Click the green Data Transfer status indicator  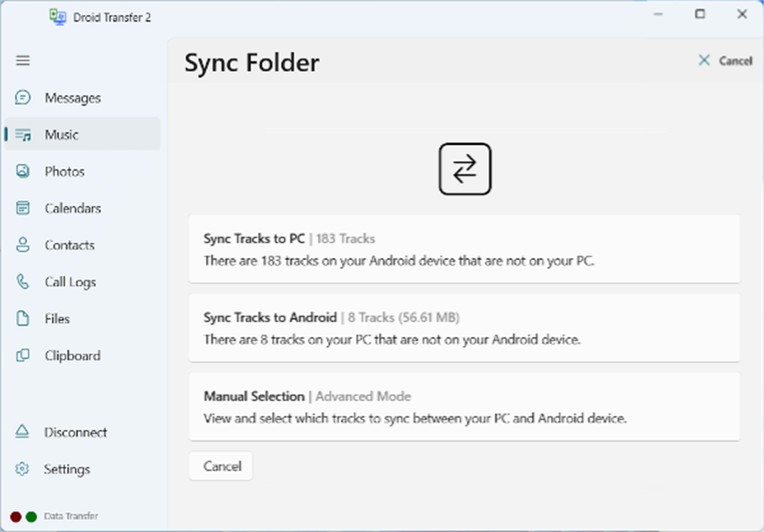31,516
